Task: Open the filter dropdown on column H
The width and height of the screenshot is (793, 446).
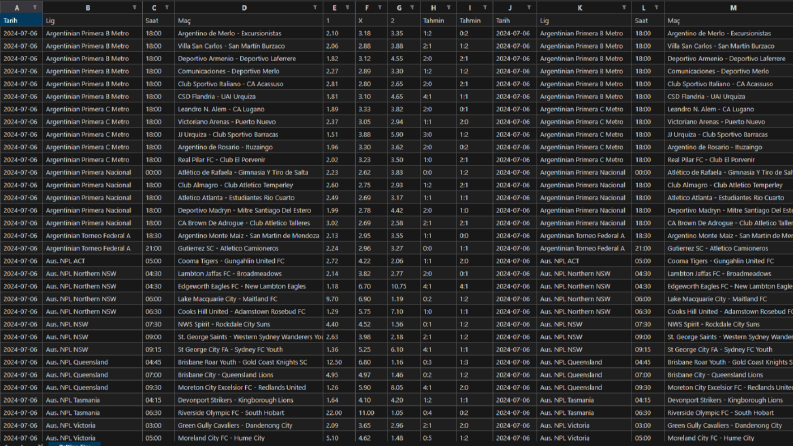Action: (449, 8)
